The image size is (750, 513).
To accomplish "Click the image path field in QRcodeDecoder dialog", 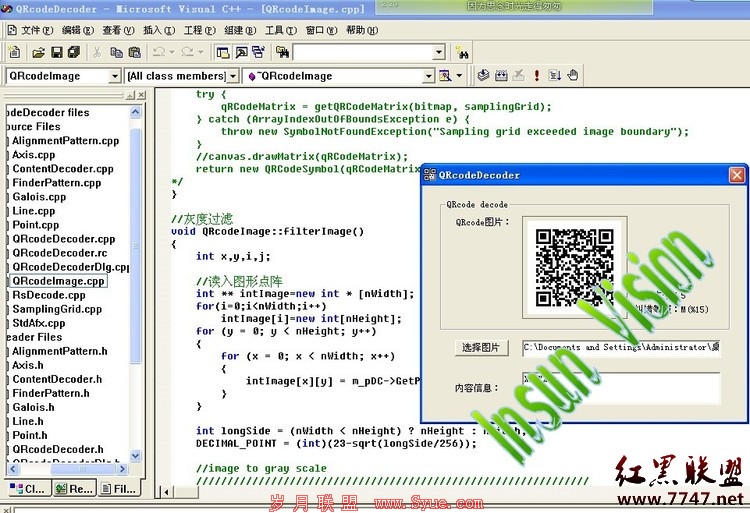I will click(x=621, y=348).
